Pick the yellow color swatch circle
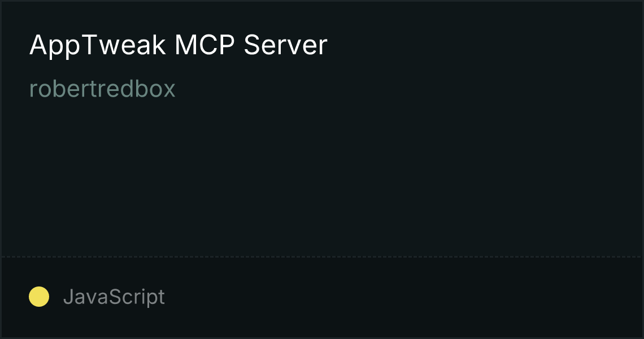This screenshot has height=339, width=644. click(x=39, y=297)
